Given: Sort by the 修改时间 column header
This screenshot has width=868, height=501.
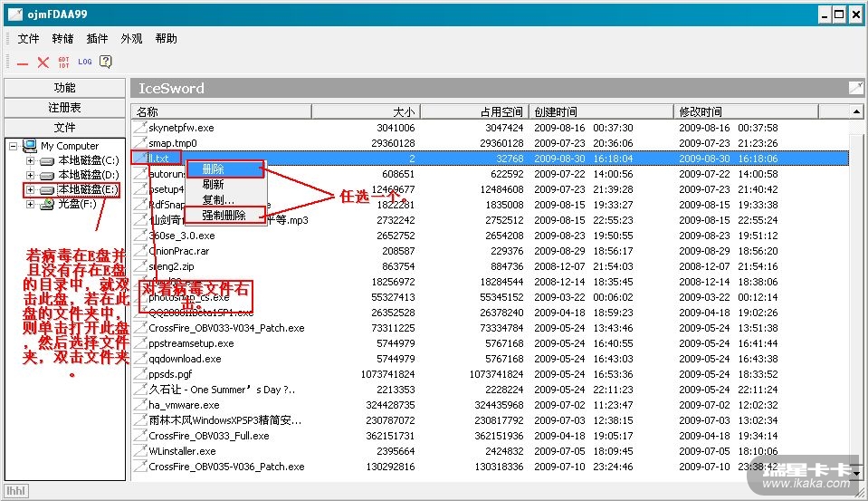Looking at the screenshot, I should [746, 112].
